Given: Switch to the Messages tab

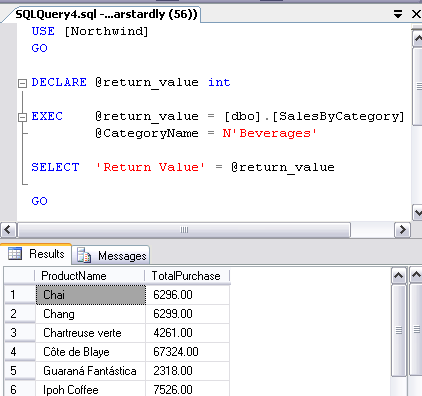Looking at the screenshot, I should tap(111, 256).
